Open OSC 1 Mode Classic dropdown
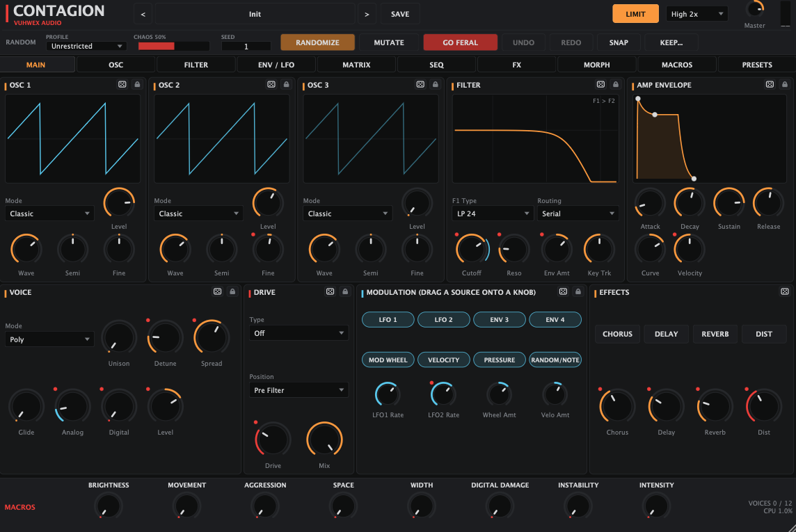This screenshot has width=796, height=532. [49, 213]
